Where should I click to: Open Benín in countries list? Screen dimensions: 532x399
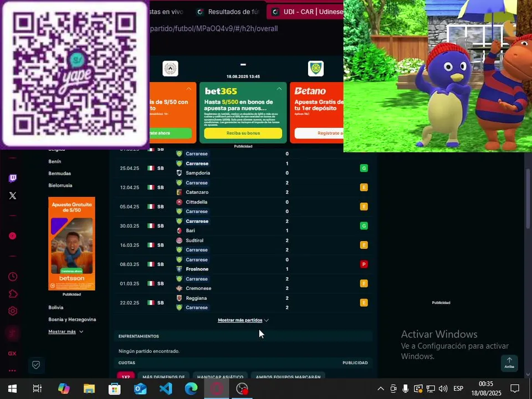pyautogui.click(x=55, y=161)
